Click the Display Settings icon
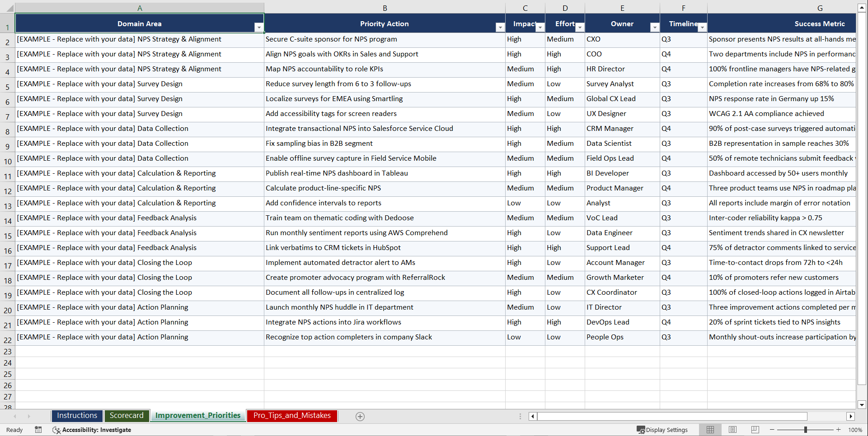 coord(640,430)
